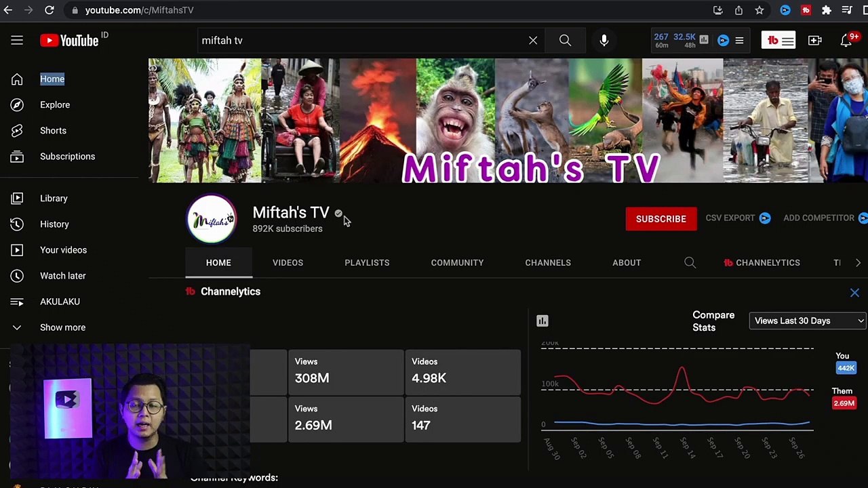Click the You 442K legend badge
The width and height of the screenshot is (868, 488).
pos(846,368)
